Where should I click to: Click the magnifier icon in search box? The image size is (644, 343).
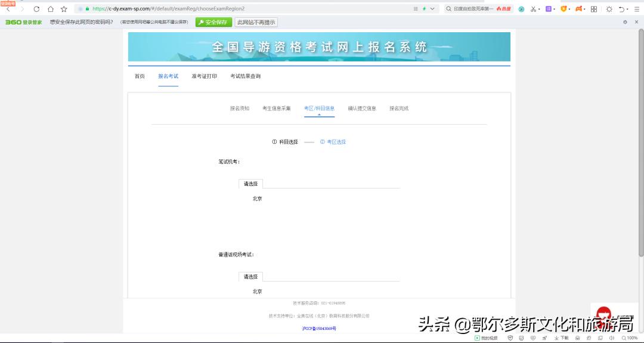pos(448,8)
